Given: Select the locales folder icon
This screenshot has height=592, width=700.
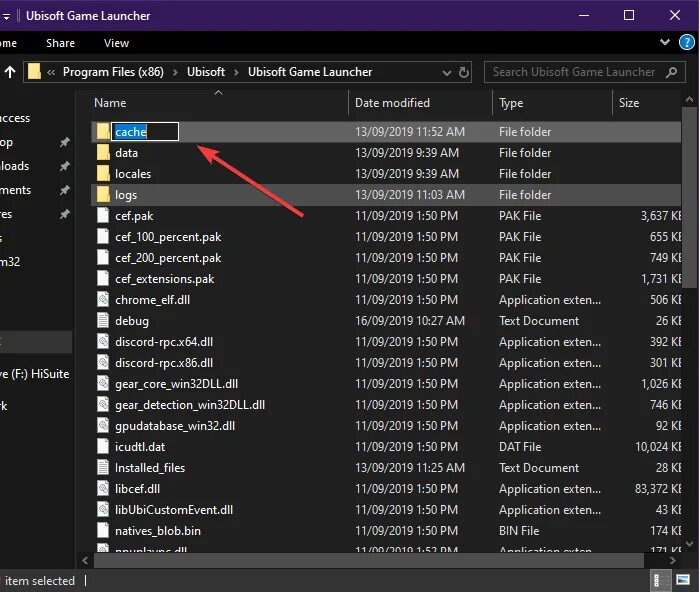Looking at the screenshot, I should (103, 174).
